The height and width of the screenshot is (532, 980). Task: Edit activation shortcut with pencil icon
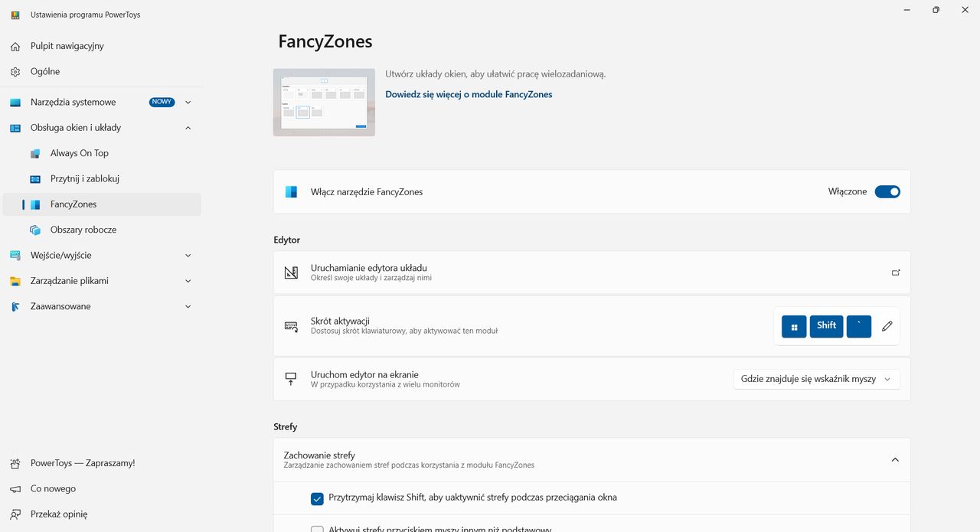(x=887, y=326)
